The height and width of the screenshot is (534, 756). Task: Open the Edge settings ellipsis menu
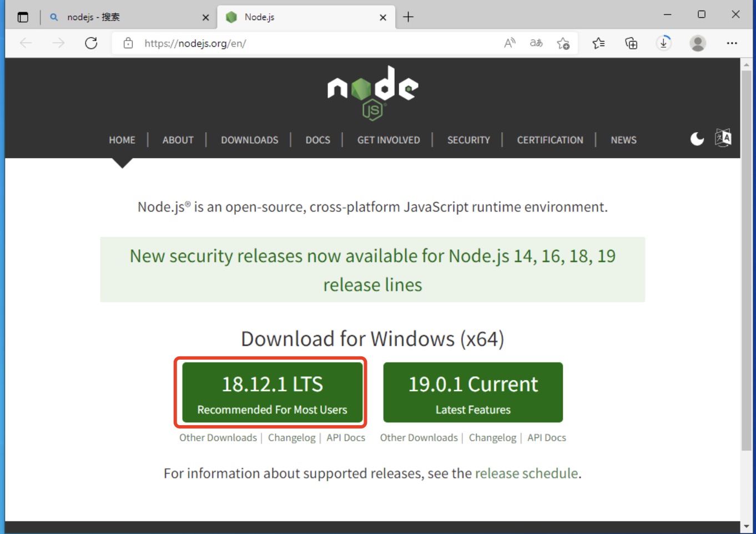(x=732, y=43)
